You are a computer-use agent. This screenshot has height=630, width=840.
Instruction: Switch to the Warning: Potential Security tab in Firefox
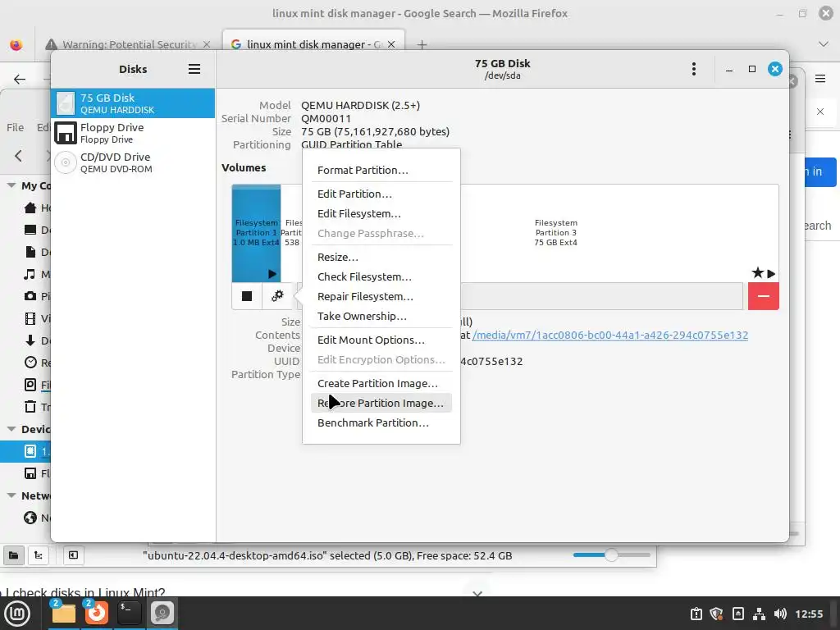[127, 44]
